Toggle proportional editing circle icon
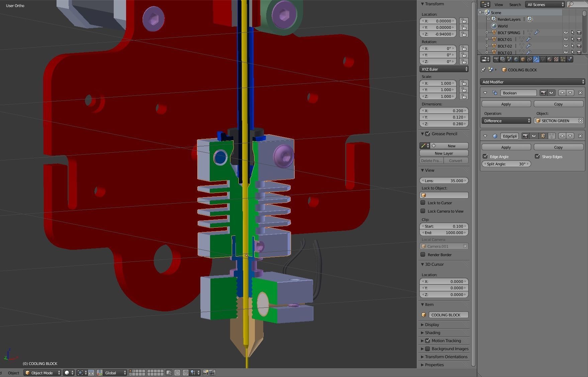 [177, 373]
